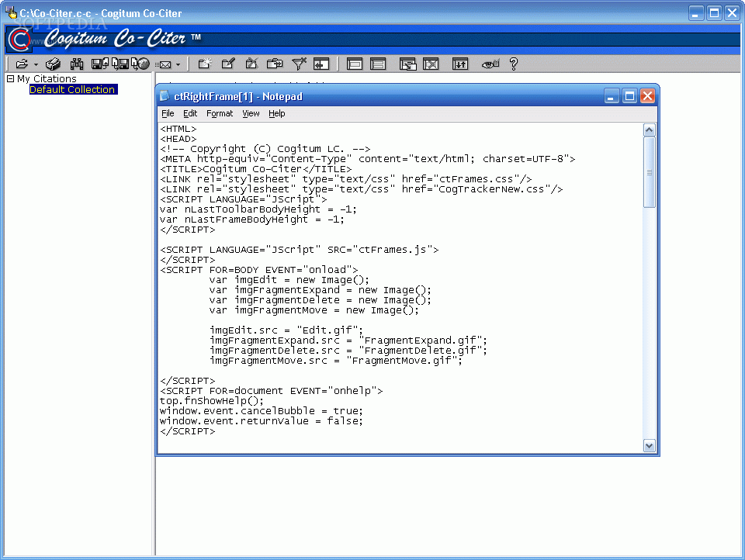Click the New folder sparkle icon
This screenshot has width=745, height=560.
[205, 64]
